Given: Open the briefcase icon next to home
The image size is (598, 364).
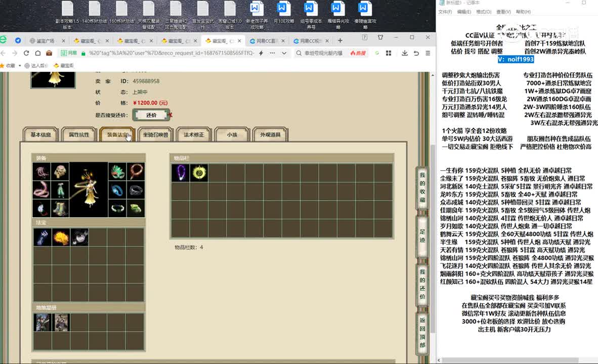Looking at the screenshot, I should click(x=49, y=53).
